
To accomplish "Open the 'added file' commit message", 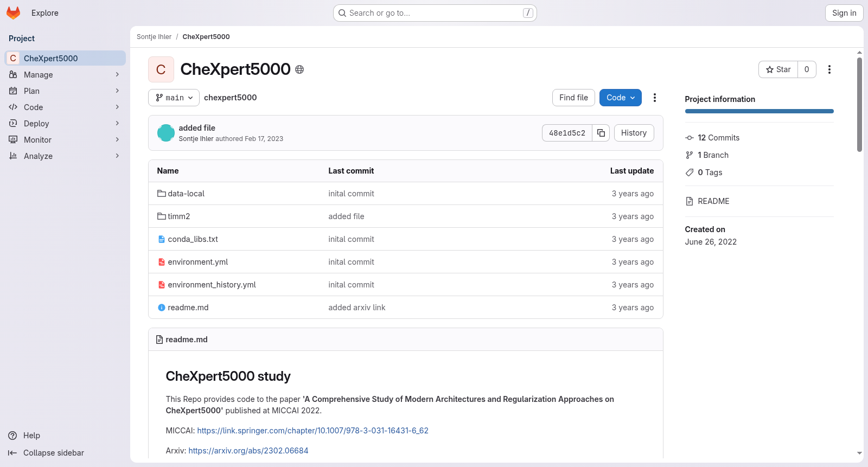I will point(197,128).
